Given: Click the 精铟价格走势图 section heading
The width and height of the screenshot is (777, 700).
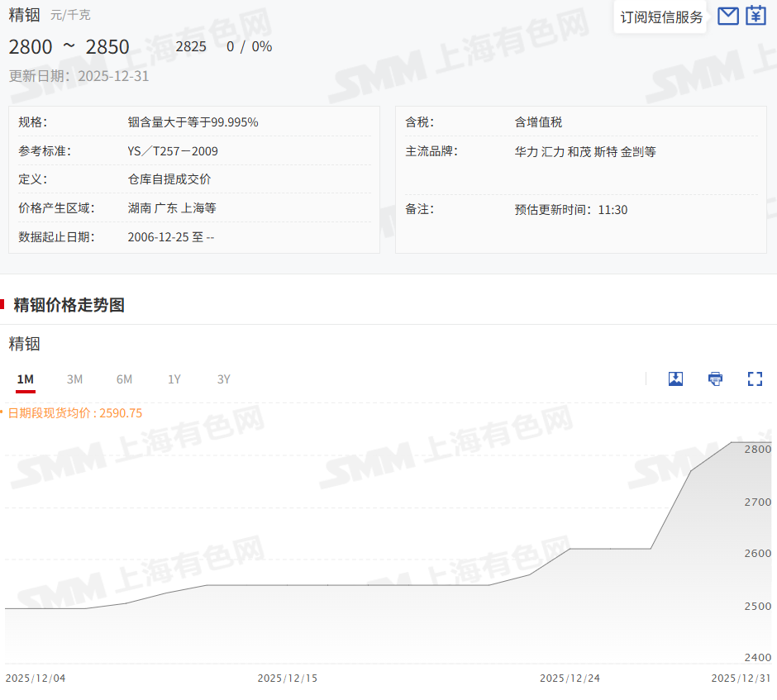Looking at the screenshot, I should coord(69,305).
